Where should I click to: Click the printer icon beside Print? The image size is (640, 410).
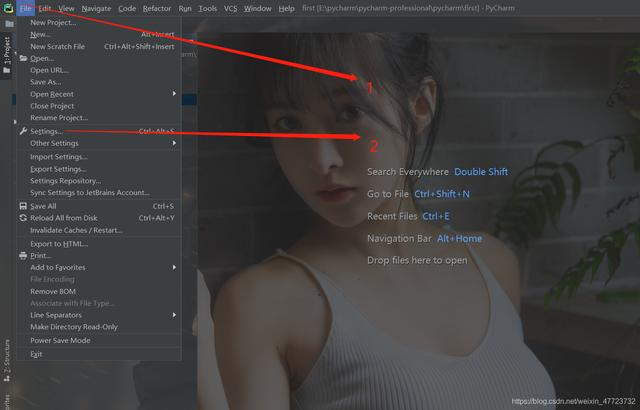23,256
